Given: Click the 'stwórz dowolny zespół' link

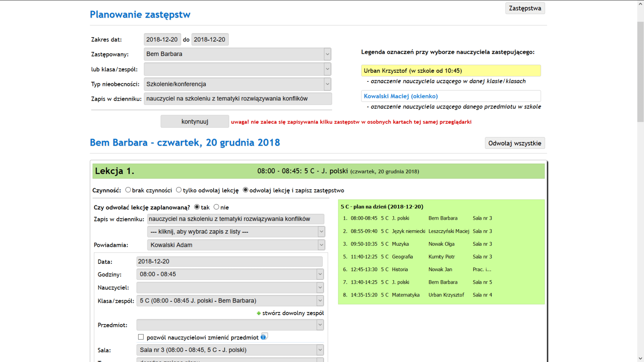Looking at the screenshot, I should 293,313.
